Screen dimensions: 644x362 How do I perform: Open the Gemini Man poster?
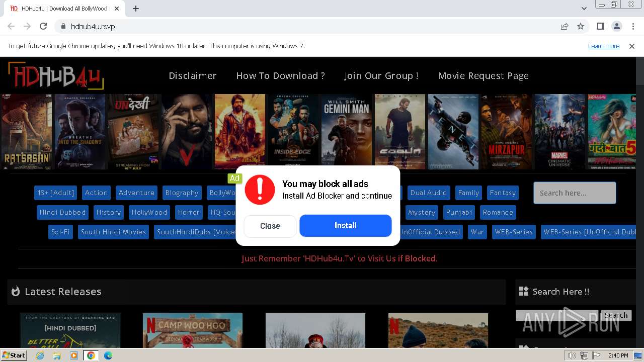(347, 132)
